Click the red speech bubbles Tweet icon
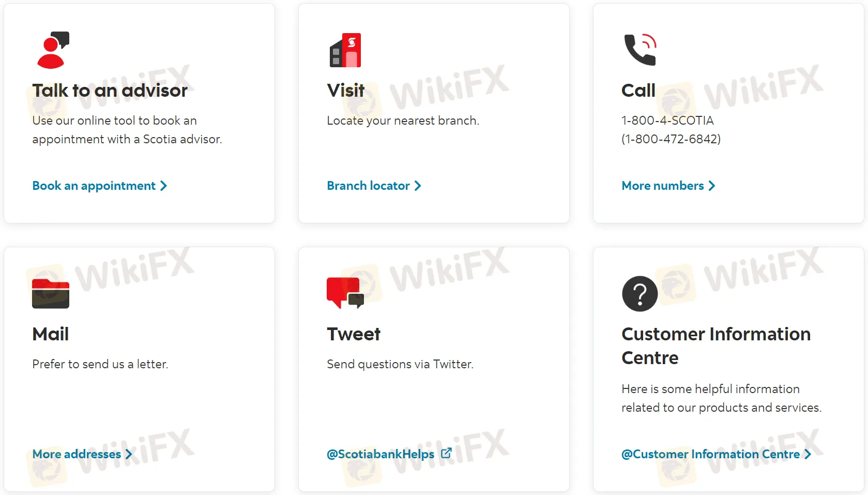The width and height of the screenshot is (868, 495). coord(345,293)
